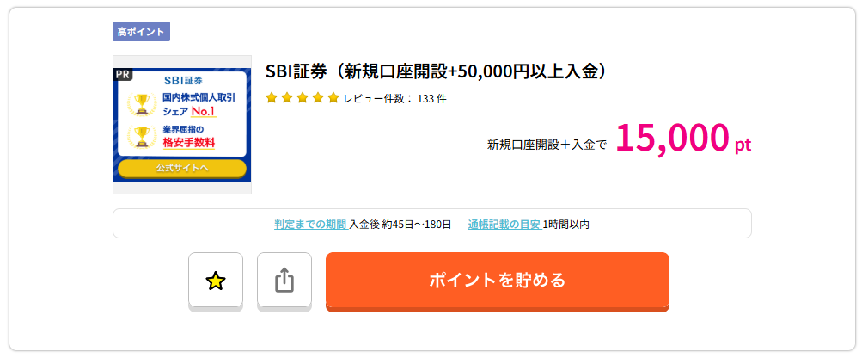Click the 15,000 pt reward amount

[683, 138]
